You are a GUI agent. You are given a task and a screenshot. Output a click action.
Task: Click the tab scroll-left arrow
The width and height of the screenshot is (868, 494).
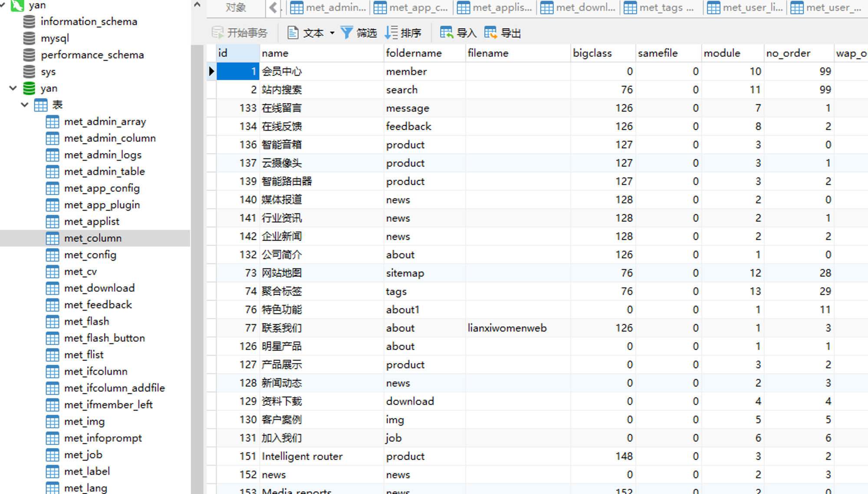pos(273,7)
